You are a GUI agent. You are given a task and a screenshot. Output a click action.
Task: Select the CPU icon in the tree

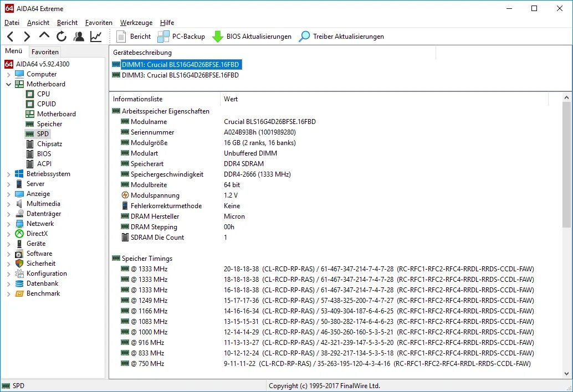30,94
